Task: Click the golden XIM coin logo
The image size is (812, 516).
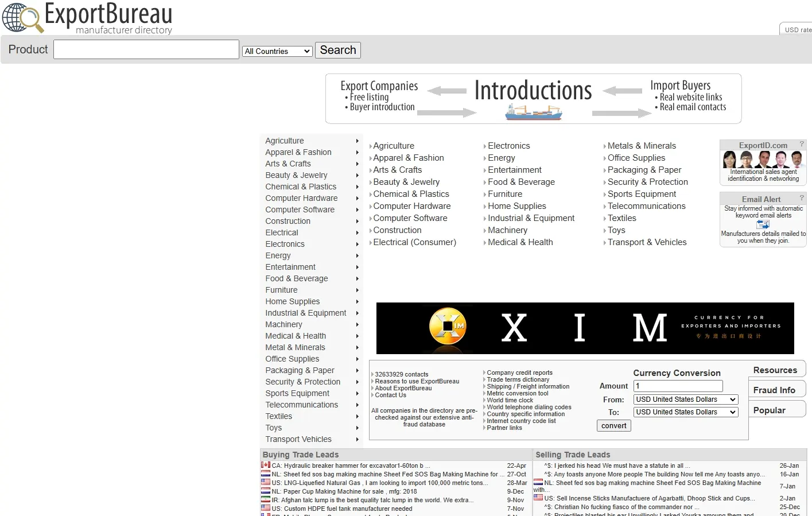Action: point(447,328)
